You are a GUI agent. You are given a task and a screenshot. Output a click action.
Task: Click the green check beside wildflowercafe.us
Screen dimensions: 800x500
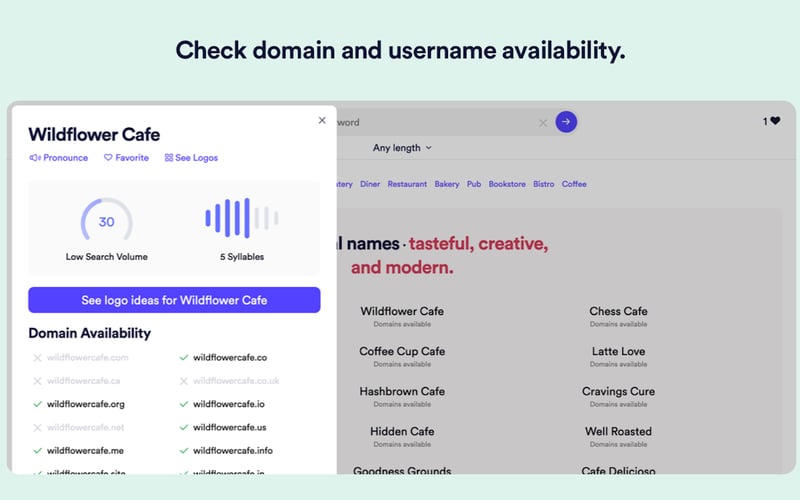pyautogui.click(x=184, y=428)
